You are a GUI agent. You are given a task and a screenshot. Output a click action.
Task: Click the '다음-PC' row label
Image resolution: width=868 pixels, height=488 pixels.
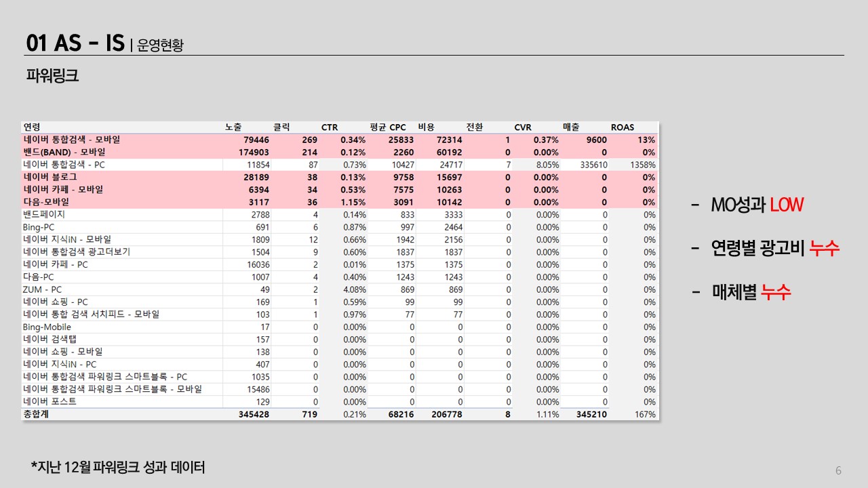coord(39,277)
